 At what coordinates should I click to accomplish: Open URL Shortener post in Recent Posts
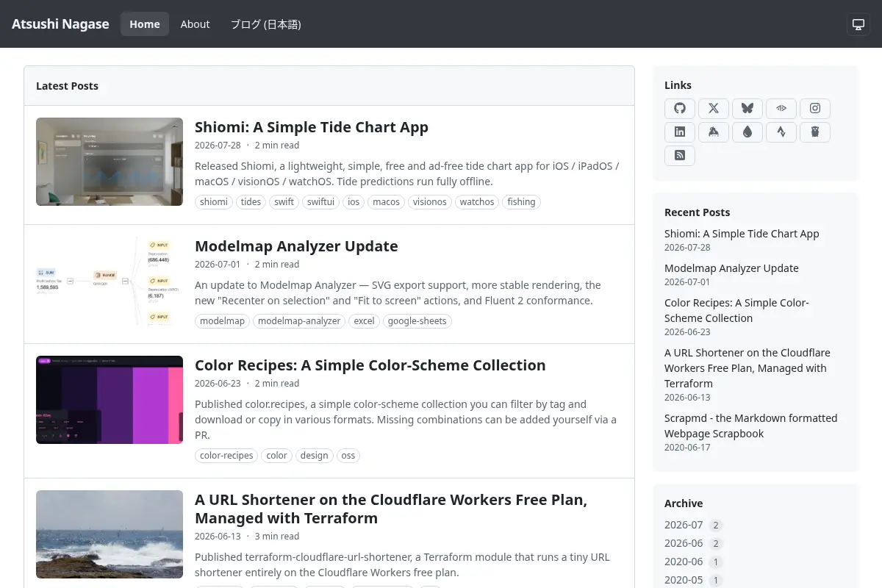point(747,368)
